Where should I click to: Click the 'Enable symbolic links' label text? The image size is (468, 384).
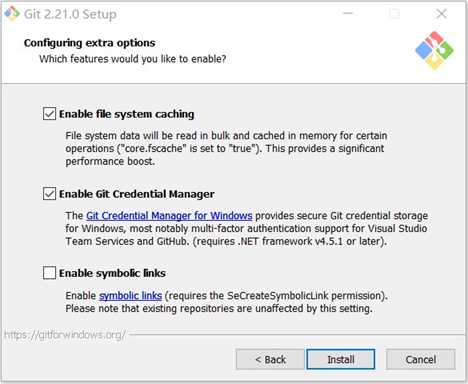pyautogui.click(x=112, y=273)
